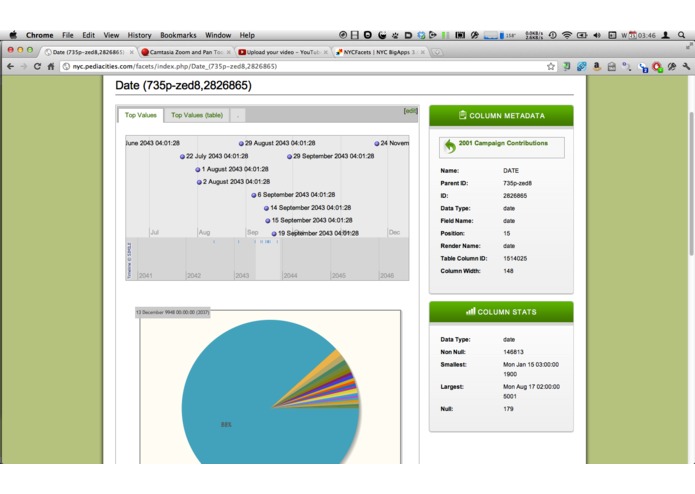Viewport: 695px width, 494px height.
Task: Open the Chrome menu in menu bar
Action: click(x=39, y=35)
